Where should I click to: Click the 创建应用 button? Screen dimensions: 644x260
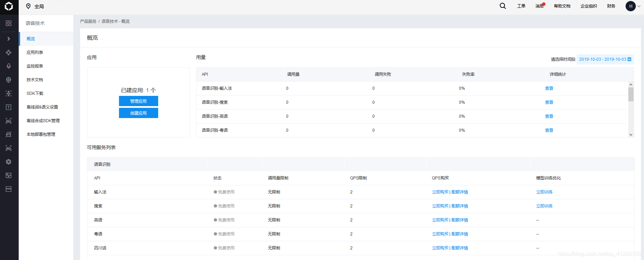[x=138, y=113]
